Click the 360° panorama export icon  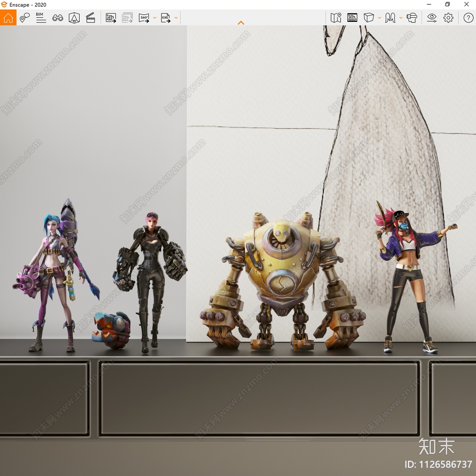tap(144, 18)
